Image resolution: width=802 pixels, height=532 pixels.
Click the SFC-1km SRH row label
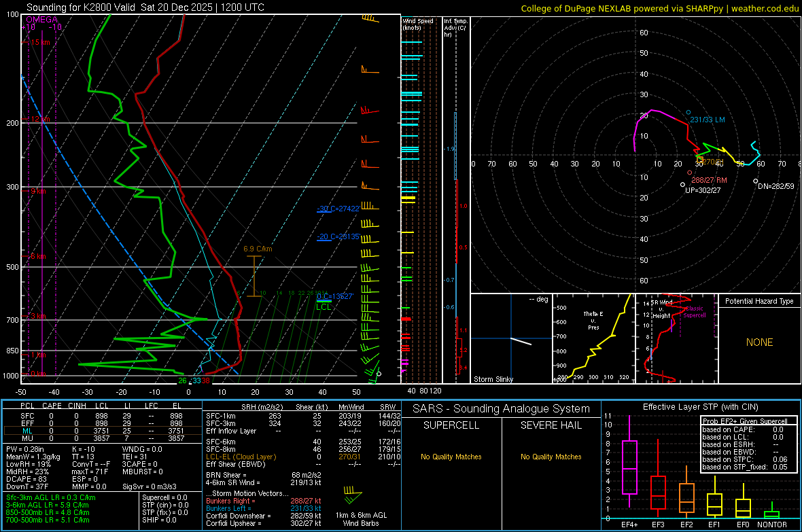(x=220, y=416)
